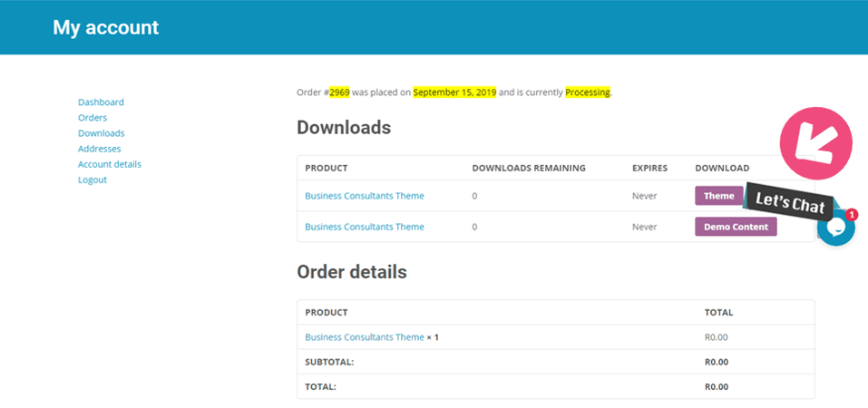Viewport: 868px width, 408px height.
Task: Click Never in the Theme download row
Action: click(644, 196)
